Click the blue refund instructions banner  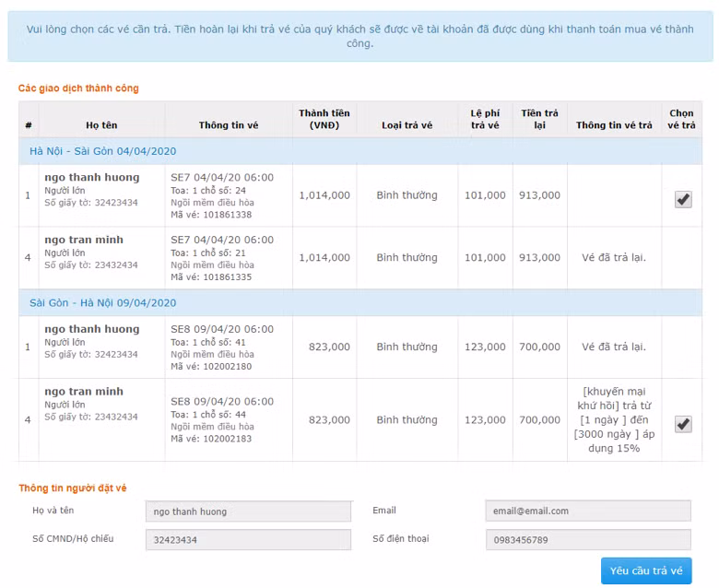359,36
